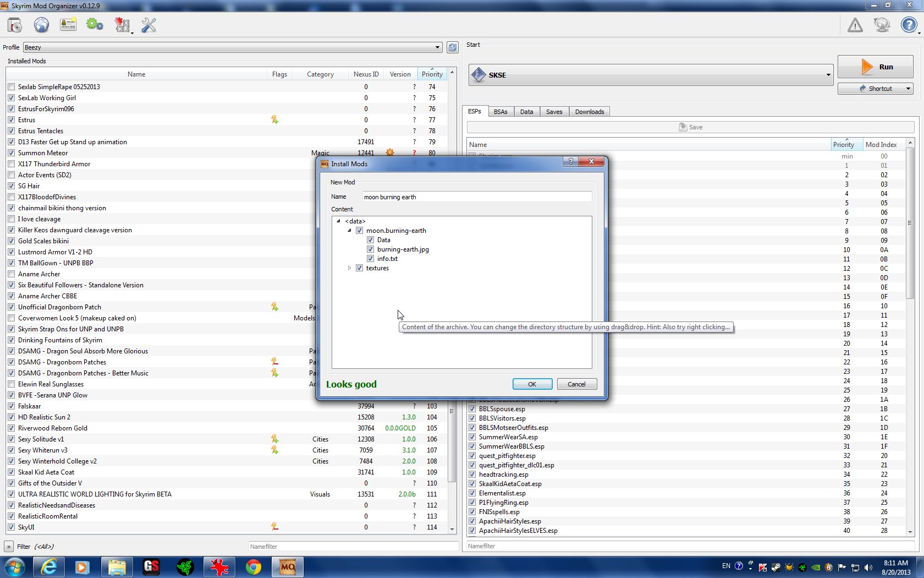Open the wrench and screwdriver settings icon
Viewport: 924px width, 578px height.
(x=148, y=25)
